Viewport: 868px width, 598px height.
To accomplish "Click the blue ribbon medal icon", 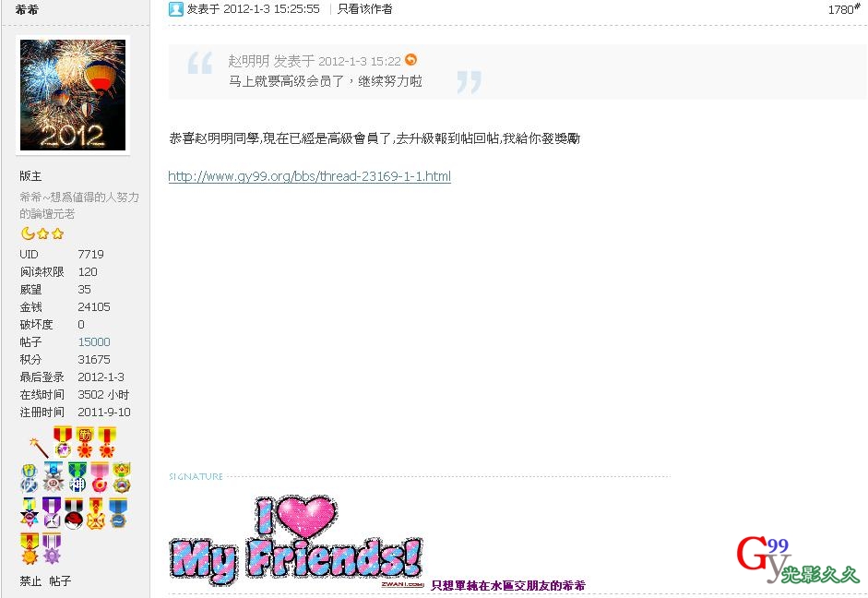I will point(118,512).
